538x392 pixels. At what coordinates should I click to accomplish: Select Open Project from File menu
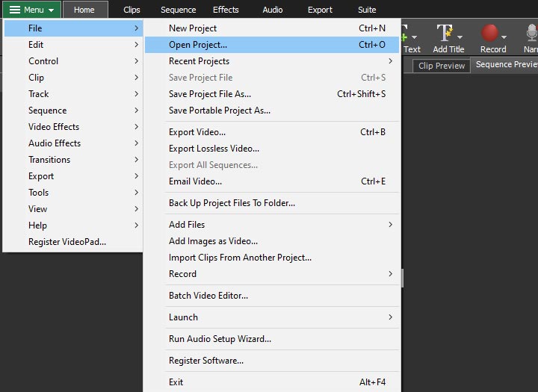click(x=198, y=45)
